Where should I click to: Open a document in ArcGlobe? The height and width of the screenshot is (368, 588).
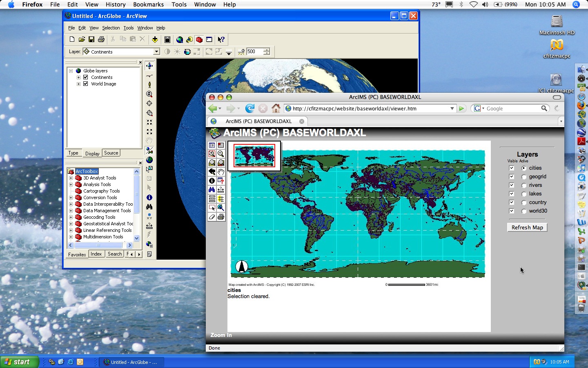point(82,39)
